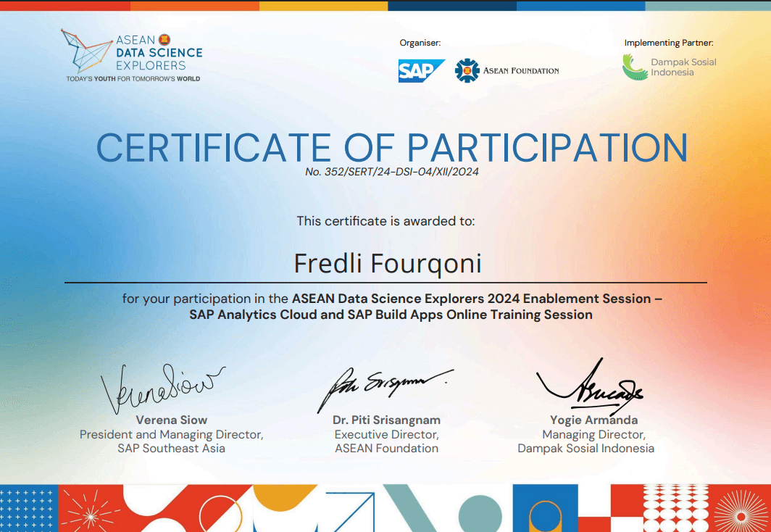Select the SAP logo under Organiser
Screen dimensions: 771x532
(x=421, y=71)
